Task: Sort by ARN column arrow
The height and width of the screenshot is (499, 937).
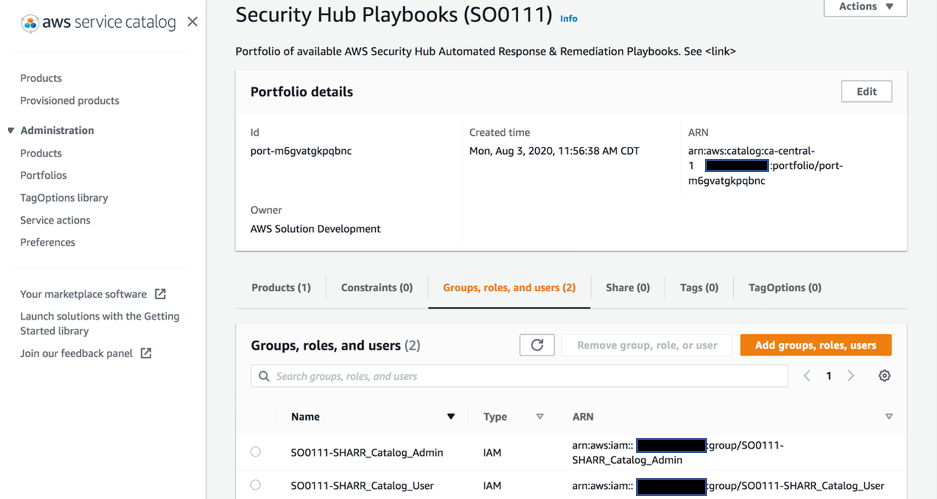Action: 889,417
